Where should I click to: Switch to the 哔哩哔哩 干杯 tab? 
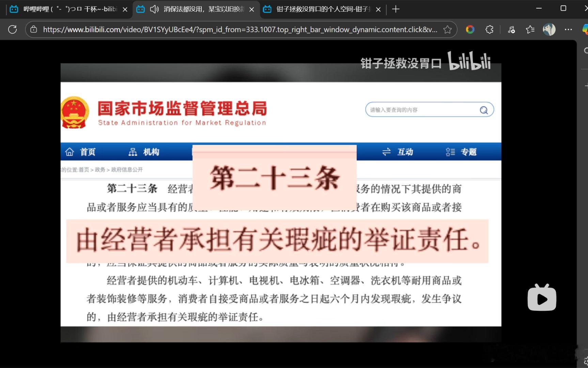point(69,9)
